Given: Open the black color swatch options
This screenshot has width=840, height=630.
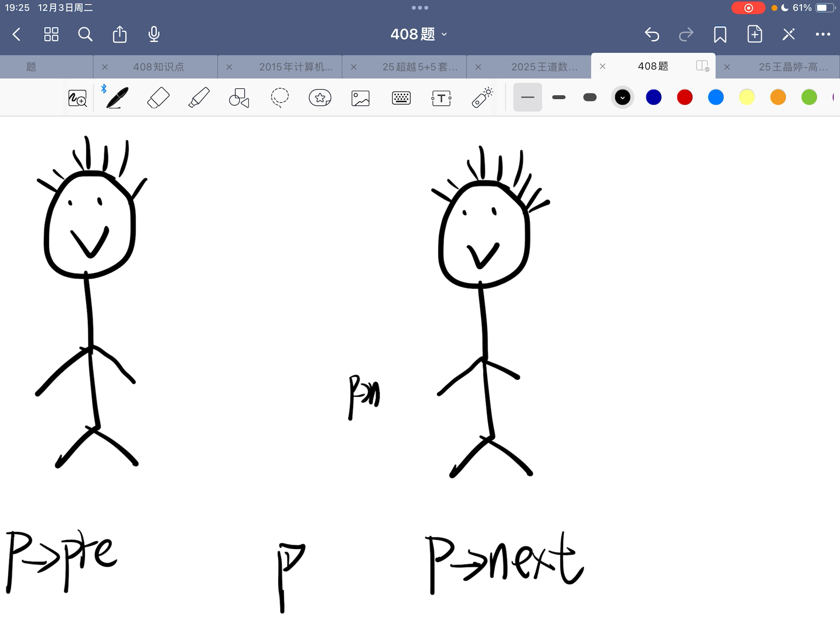Looking at the screenshot, I should point(622,97).
